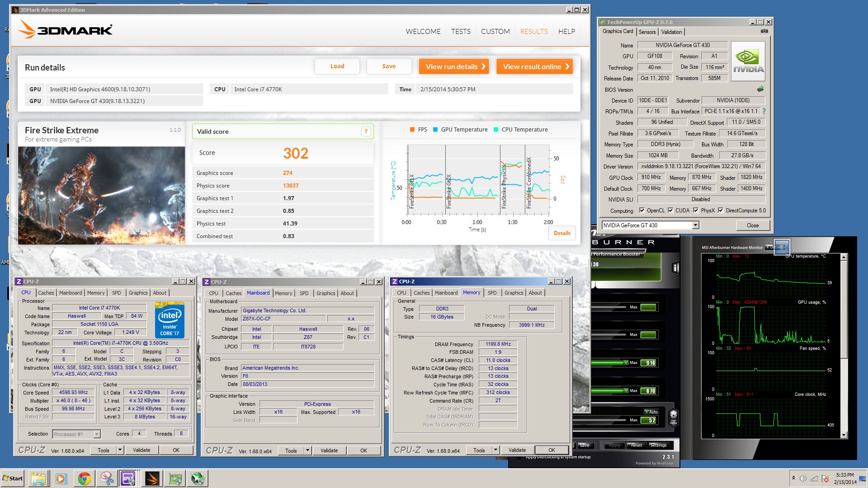Click the Afterburner Settings button
868x488 pixels.
click(658, 445)
